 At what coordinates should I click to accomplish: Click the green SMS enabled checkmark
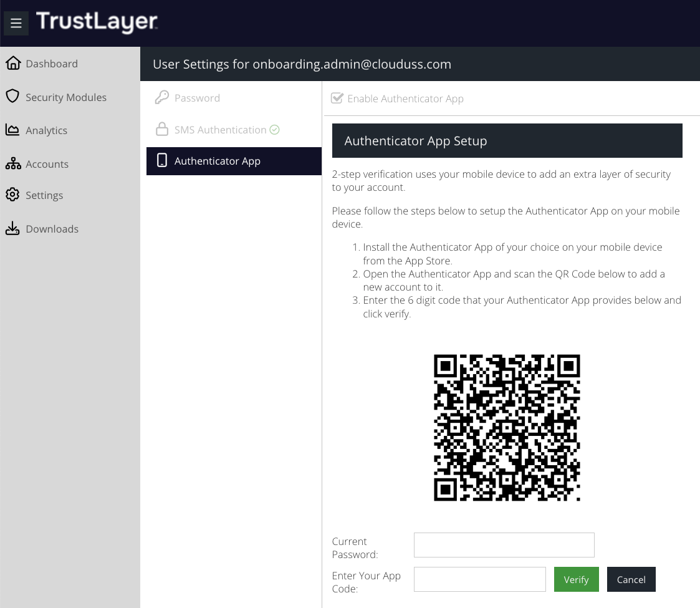274,130
